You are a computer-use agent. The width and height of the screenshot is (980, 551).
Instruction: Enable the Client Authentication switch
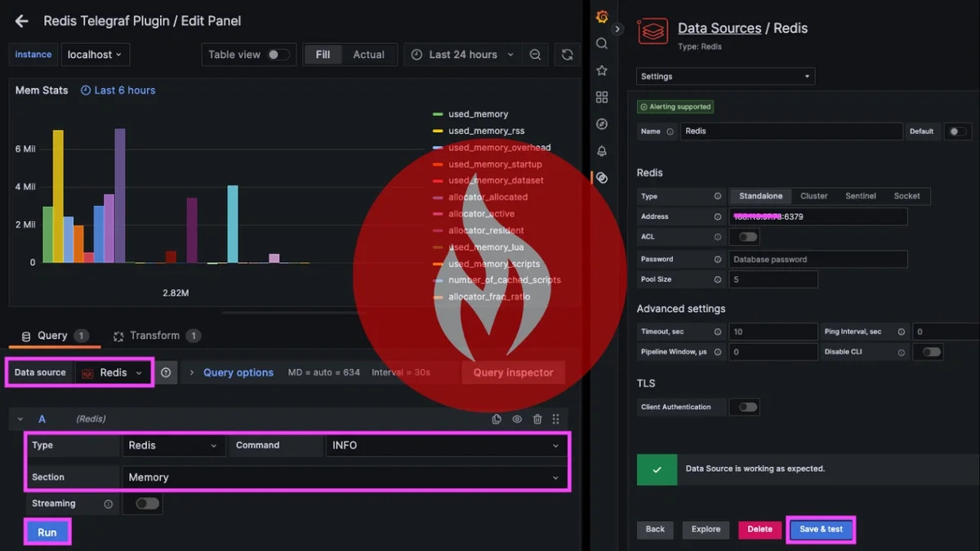tap(747, 407)
